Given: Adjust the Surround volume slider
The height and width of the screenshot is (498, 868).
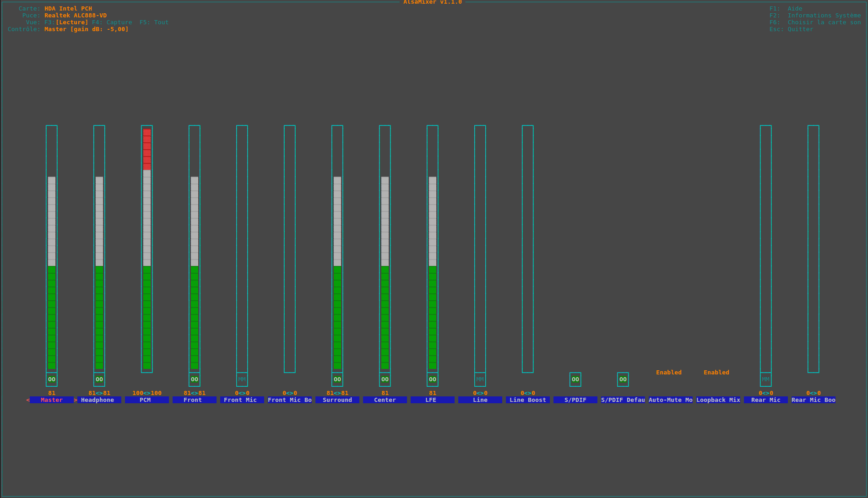Looking at the screenshot, I should 337,249.
